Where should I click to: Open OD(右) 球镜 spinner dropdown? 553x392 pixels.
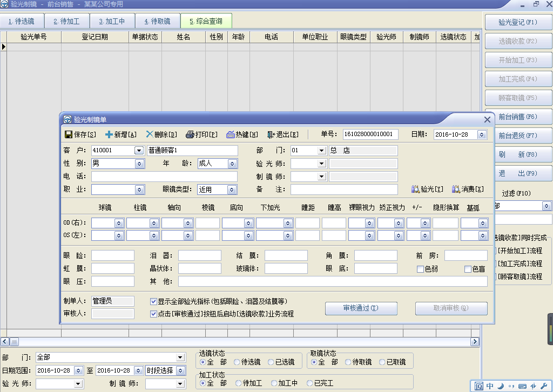[x=119, y=223]
